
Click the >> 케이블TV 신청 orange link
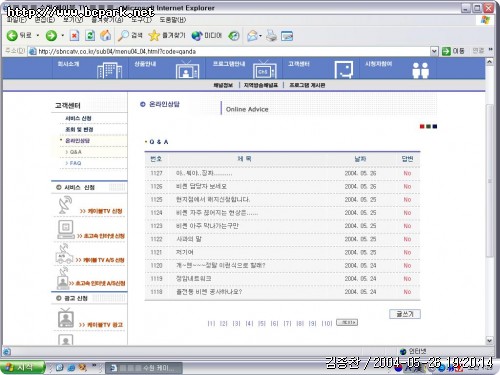point(101,211)
